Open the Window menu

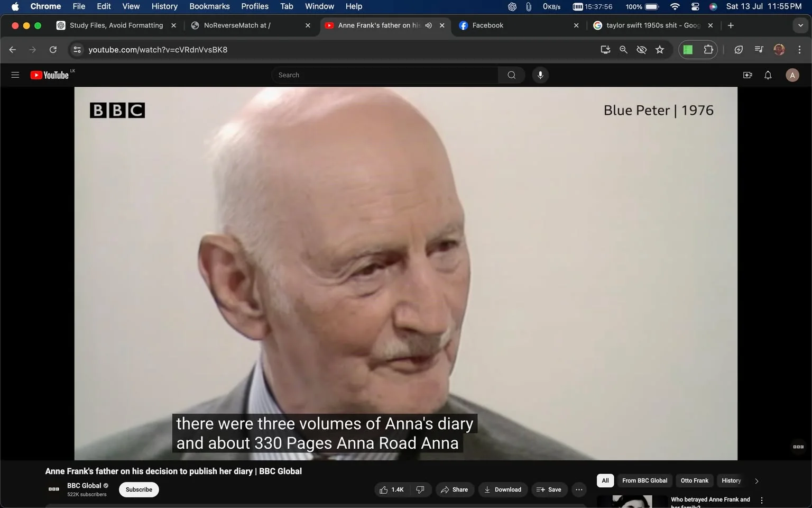click(319, 6)
